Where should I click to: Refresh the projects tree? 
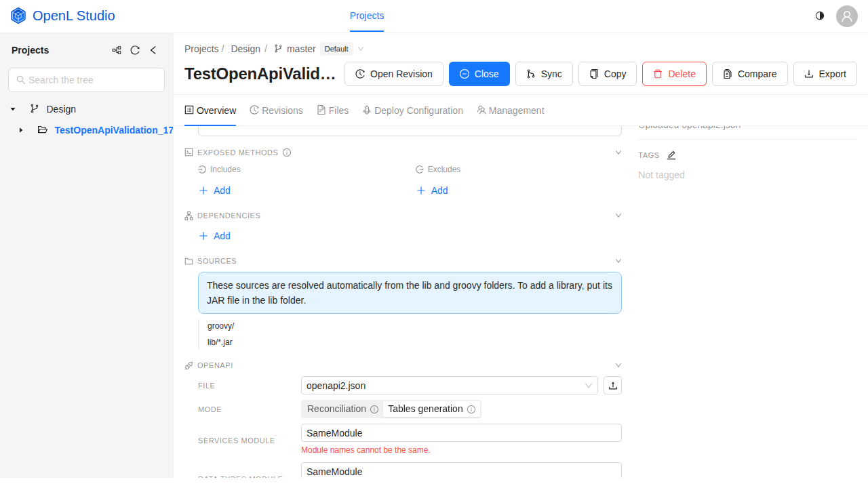click(x=135, y=50)
